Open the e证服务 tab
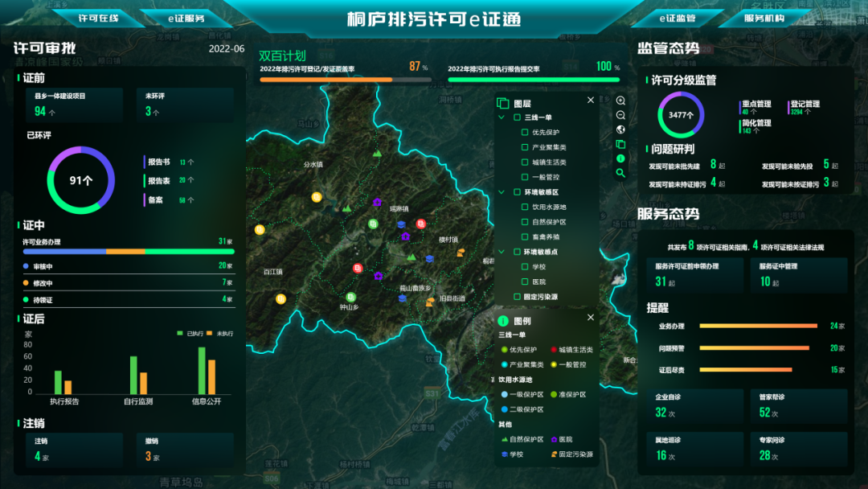The image size is (868, 489). 186,18
